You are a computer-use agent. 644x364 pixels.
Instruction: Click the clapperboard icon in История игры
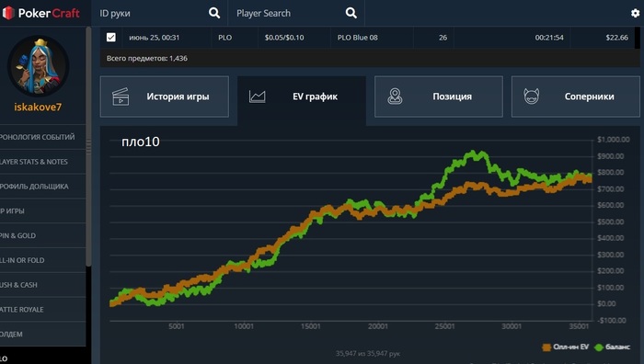[121, 97]
